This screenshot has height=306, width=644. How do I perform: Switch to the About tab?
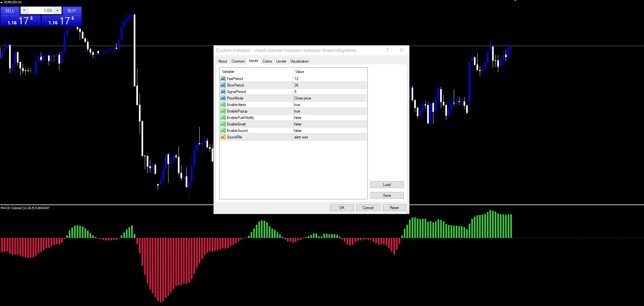(223, 61)
